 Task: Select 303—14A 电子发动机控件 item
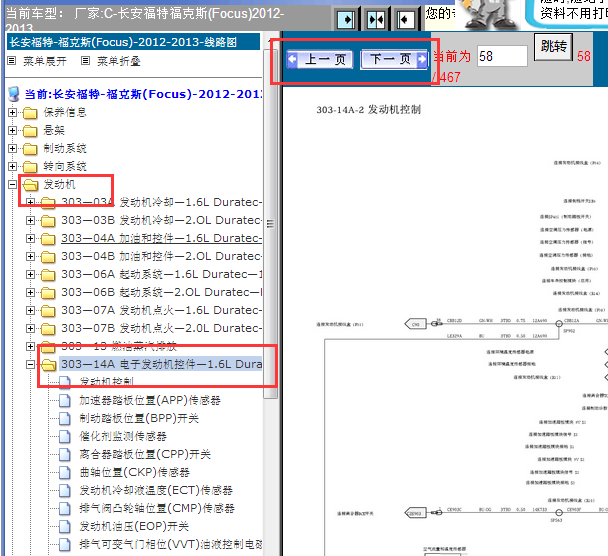pos(161,364)
